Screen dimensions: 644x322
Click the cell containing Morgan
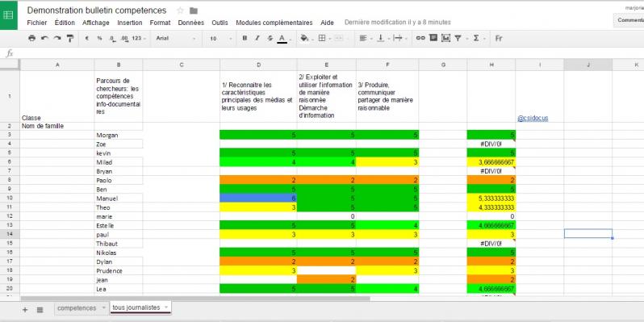(x=119, y=135)
